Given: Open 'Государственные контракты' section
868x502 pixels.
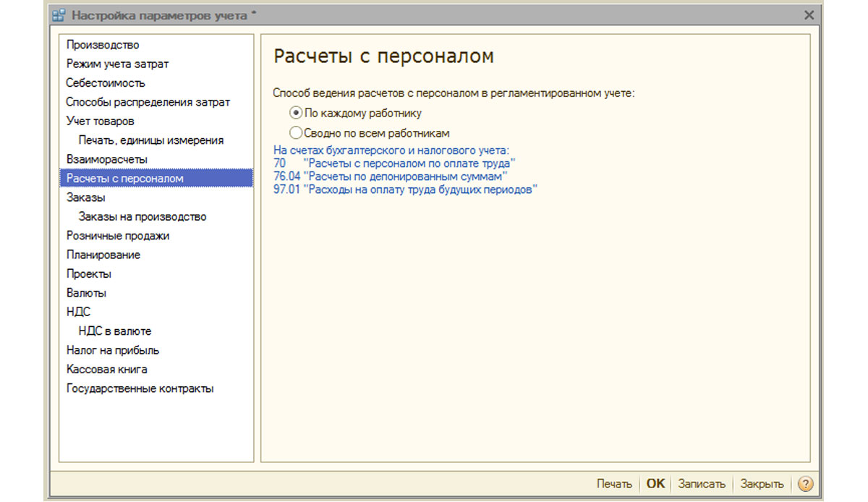Looking at the screenshot, I should [x=140, y=388].
